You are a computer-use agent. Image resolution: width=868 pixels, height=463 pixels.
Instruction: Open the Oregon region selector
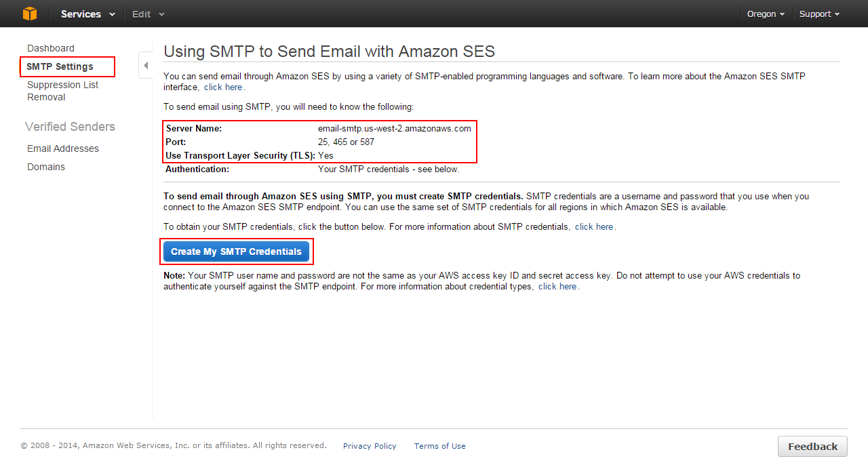[766, 14]
